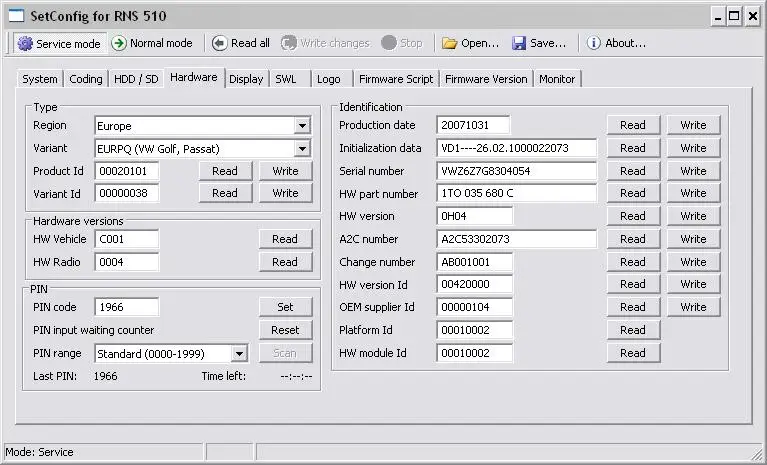
Task: Read the HW module Id
Action: pyautogui.click(x=633, y=353)
